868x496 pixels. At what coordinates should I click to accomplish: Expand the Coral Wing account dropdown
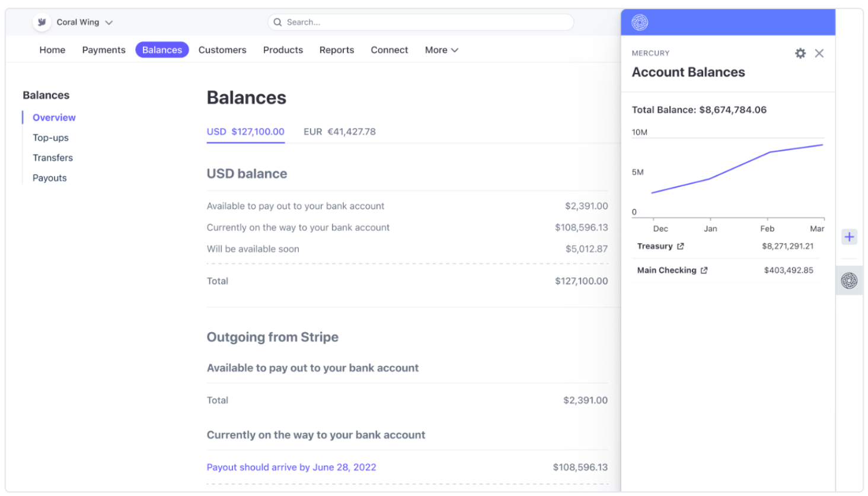[x=108, y=23]
